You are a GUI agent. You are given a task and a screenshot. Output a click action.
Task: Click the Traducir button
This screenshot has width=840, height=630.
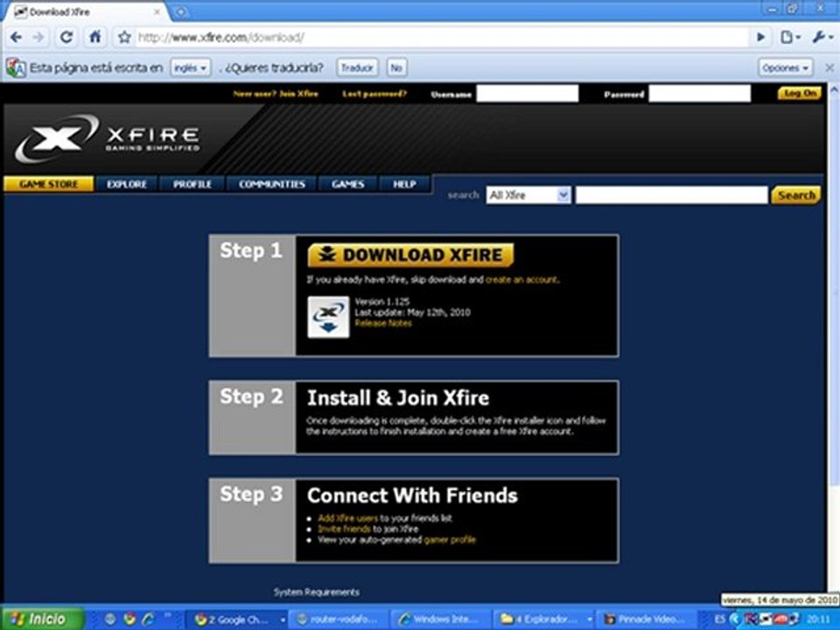[x=357, y=68]
